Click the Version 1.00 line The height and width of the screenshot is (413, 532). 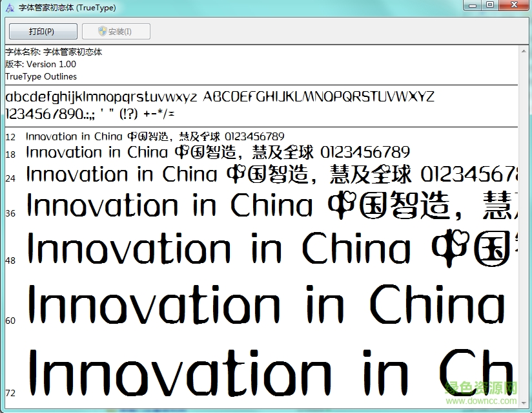[40, 64]
